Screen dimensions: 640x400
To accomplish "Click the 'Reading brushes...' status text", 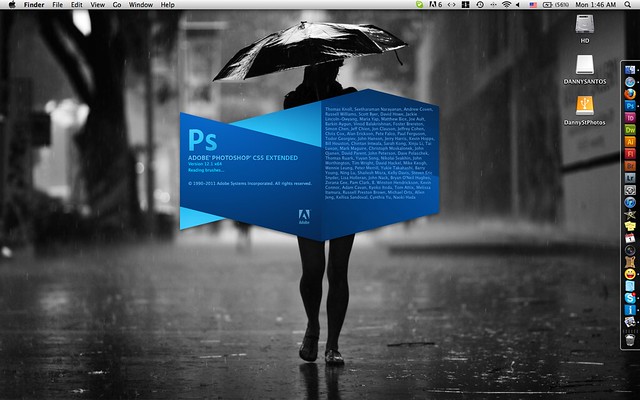I will pyautogui.click(x=205, y=170).
